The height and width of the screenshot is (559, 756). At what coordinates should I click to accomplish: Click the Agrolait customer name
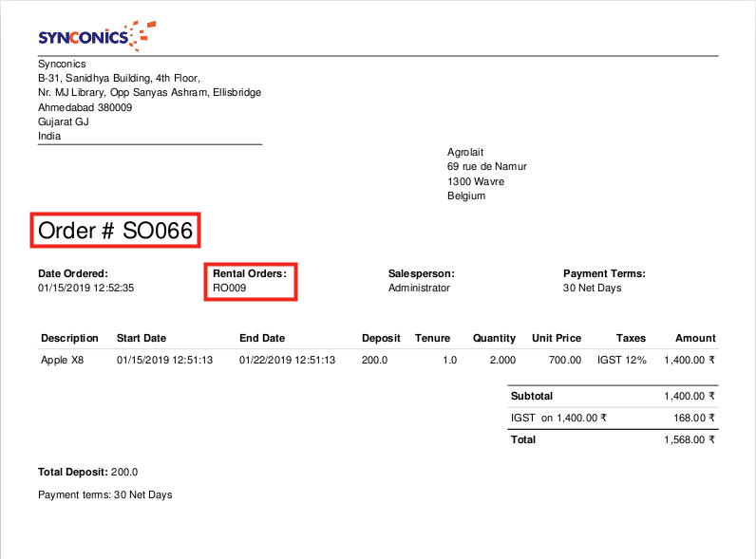[466, 152]
